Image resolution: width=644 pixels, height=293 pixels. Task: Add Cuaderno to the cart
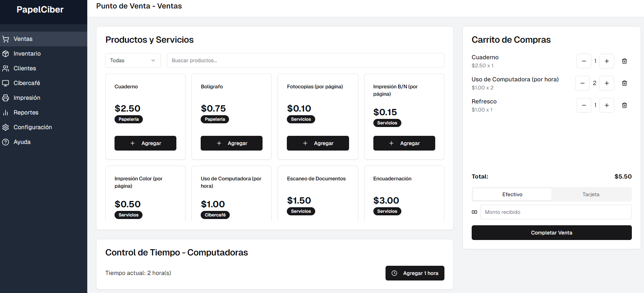145,143
